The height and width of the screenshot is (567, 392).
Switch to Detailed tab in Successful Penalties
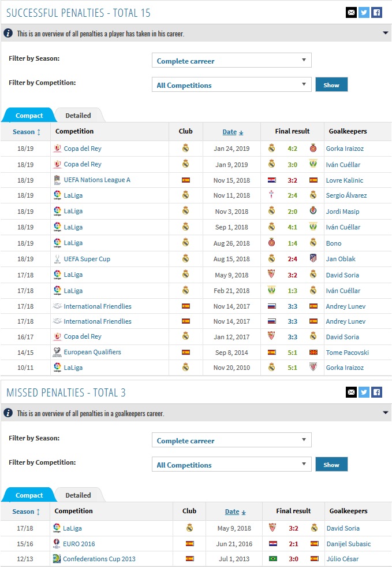[78, 116]
